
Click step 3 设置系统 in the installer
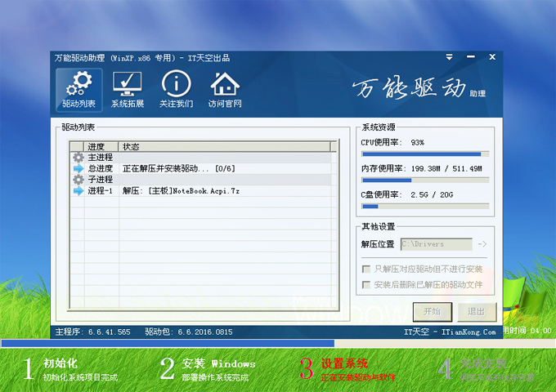[x=347, y=369]
